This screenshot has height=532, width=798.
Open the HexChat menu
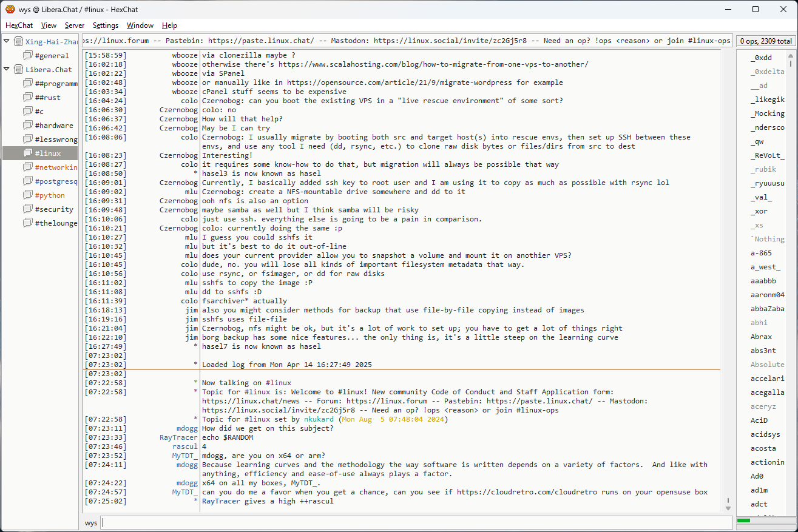click(19, 25)
